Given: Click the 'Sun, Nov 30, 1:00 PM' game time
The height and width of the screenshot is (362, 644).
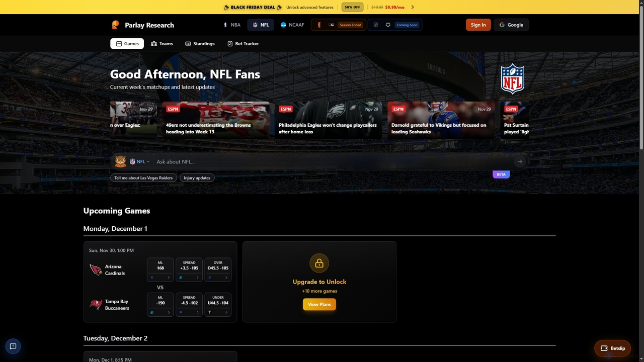Looking at the screenshot, I should (111, 250).
